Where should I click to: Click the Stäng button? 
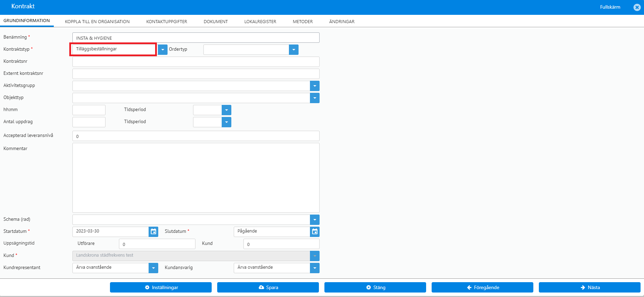pyautogui.click(x=375, y=287)
